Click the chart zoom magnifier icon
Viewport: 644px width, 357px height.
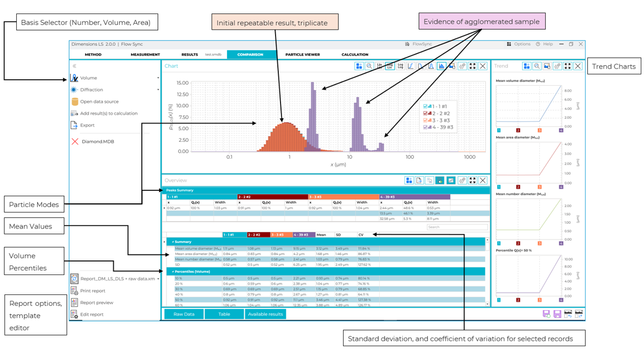tap(369, 66)
